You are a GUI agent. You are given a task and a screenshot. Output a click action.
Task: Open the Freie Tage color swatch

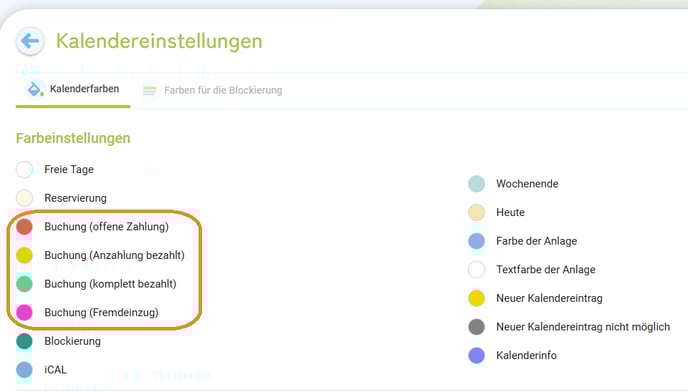(24, 169)
